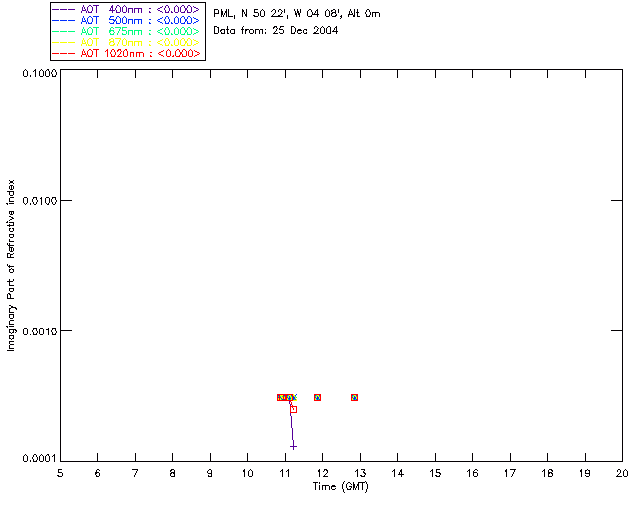Click the purple plus marker near 0.0001
The image size is (640, 512).
coord(293,447)
